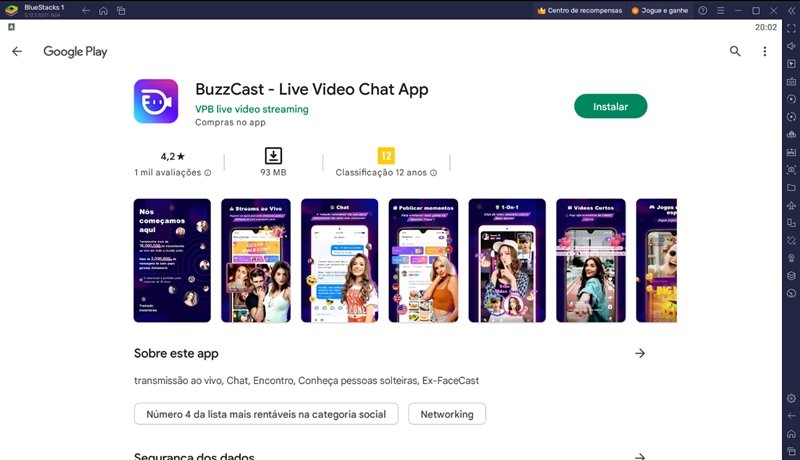Open the 'Streams ao Vivo' screenshot
Viewport: 800px width, 460px height.
256,261
